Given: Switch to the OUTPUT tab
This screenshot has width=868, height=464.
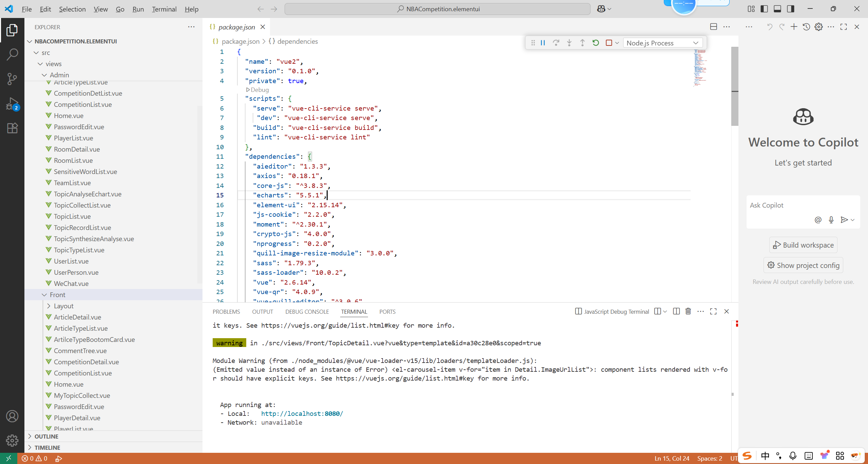Looking at the screenshot, I should [263, 312].
